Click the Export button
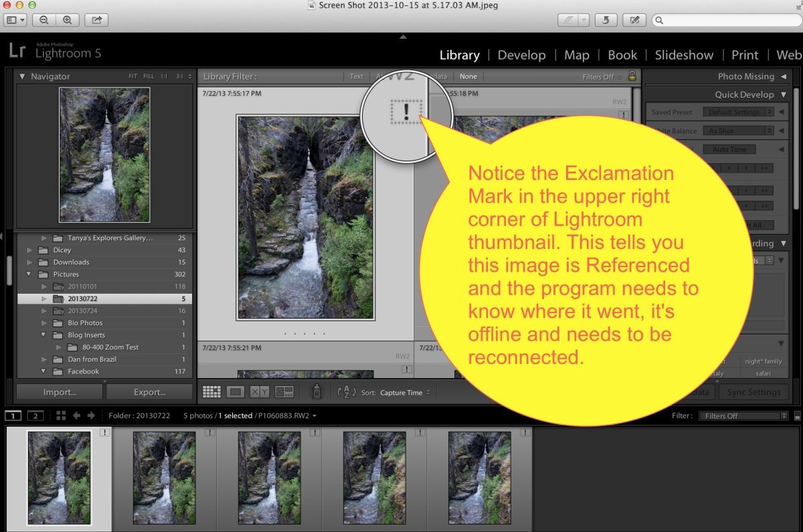803x532 pixels. point(150,392)
